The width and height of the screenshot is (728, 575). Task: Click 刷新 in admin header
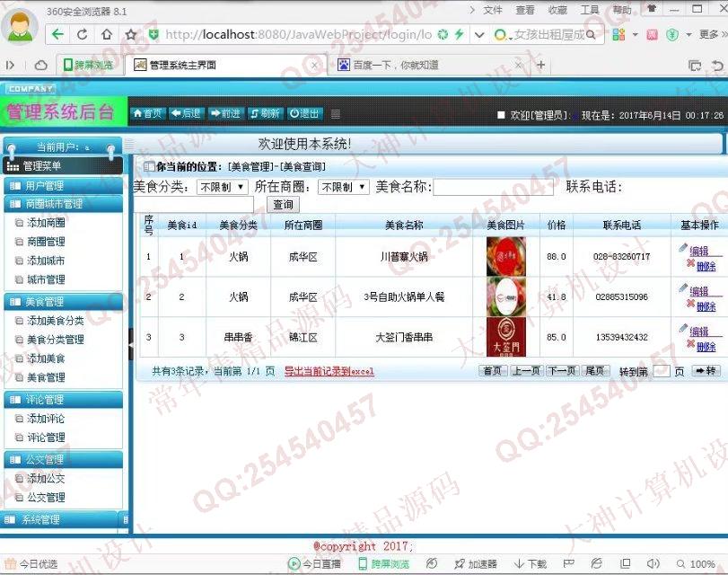pyautogui.click(x=265, y=113)
